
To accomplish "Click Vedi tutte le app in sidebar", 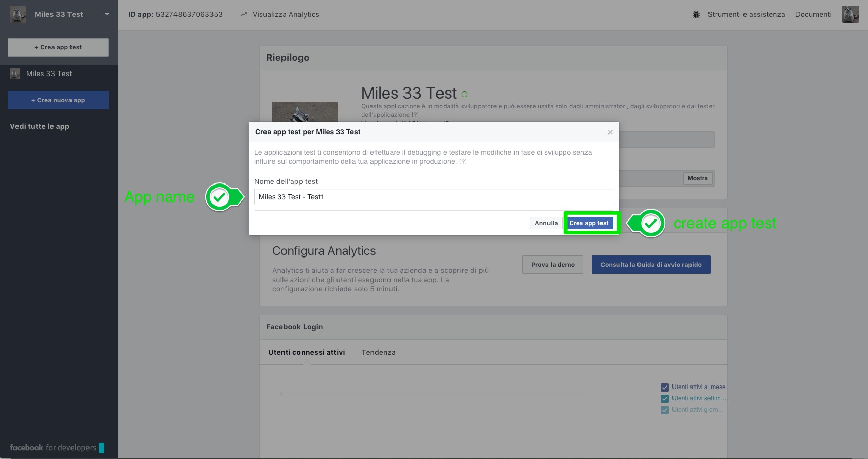I will point(40,126).
